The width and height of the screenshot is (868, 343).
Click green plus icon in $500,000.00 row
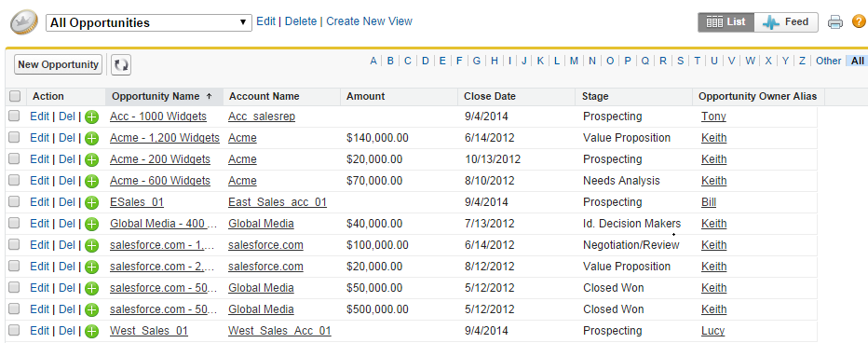pos(91,309)
